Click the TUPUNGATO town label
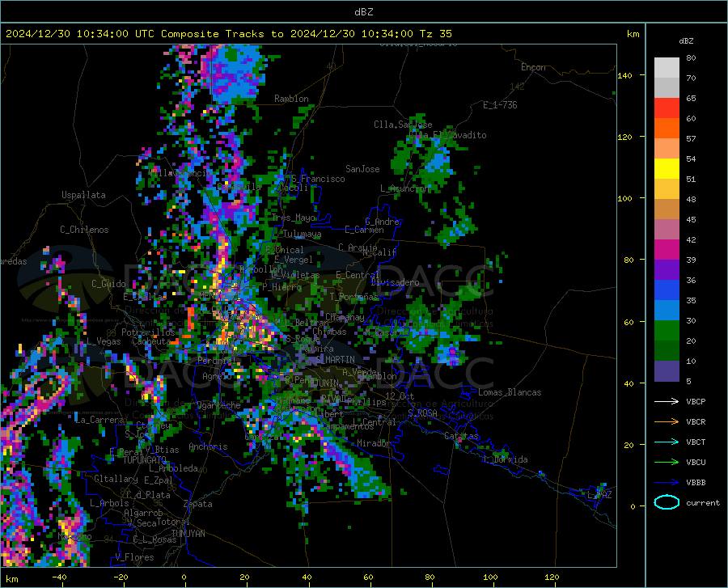The height and width of the screenshot is (588, 728). coord(145,460)
